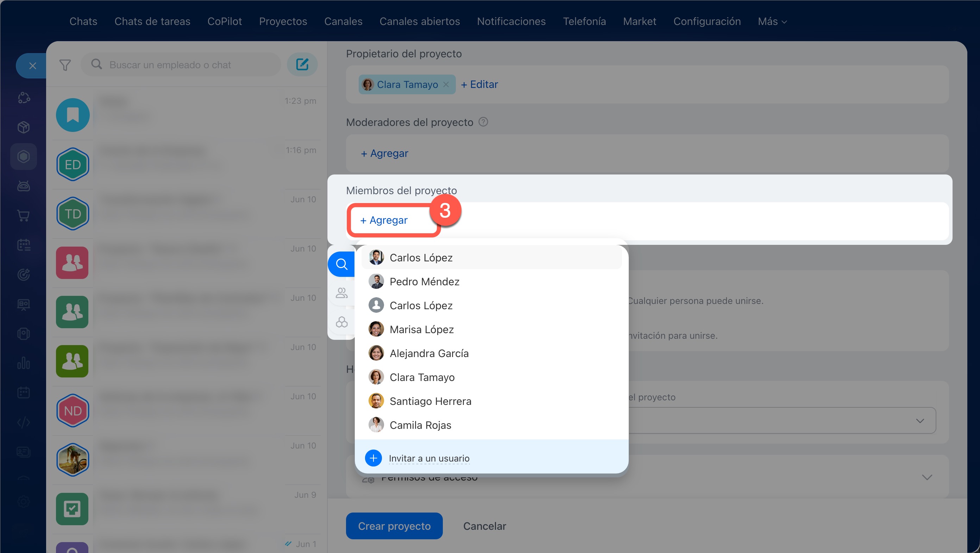Select Clara Tamayo from the user list

click(491, 377)
